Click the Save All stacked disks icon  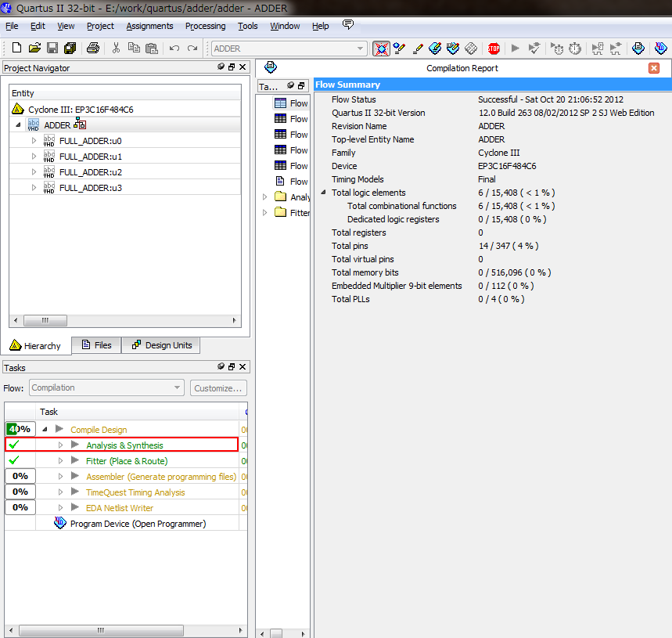(70, 48)
